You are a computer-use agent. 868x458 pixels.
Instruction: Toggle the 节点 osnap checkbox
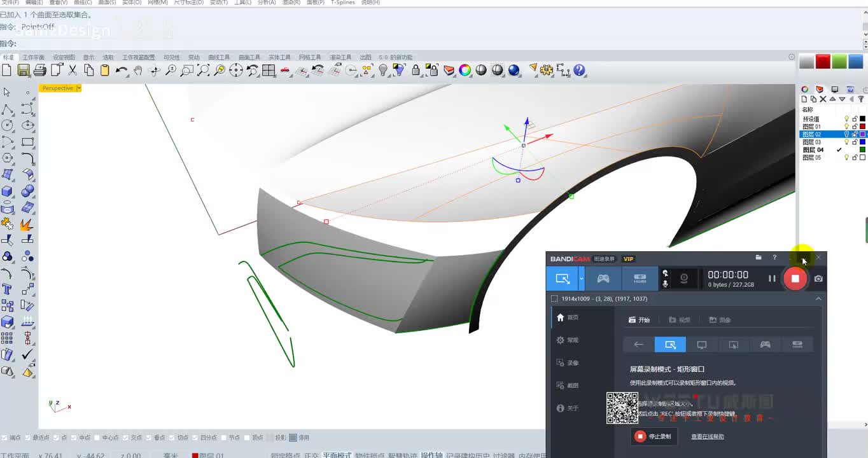[224, 438]
